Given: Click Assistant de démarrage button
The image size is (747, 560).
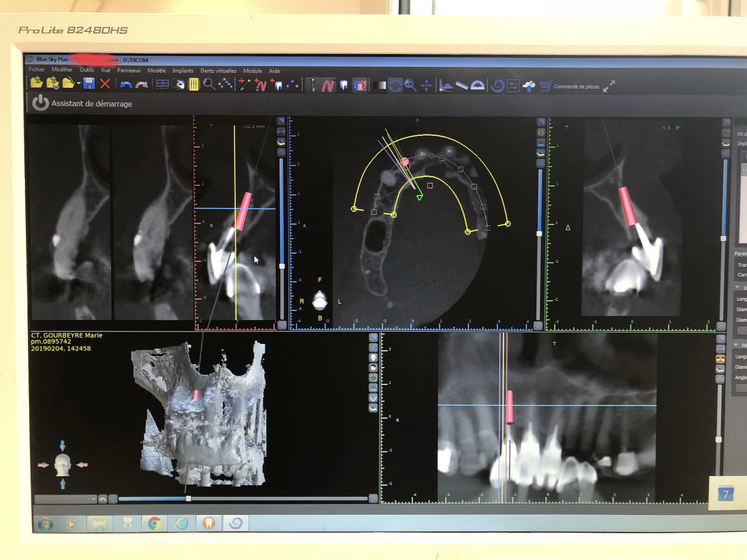Looking at the screenshot, I should pos(91,104).
